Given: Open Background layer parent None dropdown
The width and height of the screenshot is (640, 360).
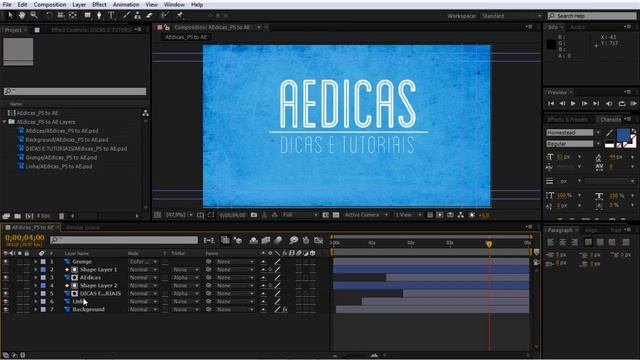Looking at the screenshot, I should [x=235, y=309].
